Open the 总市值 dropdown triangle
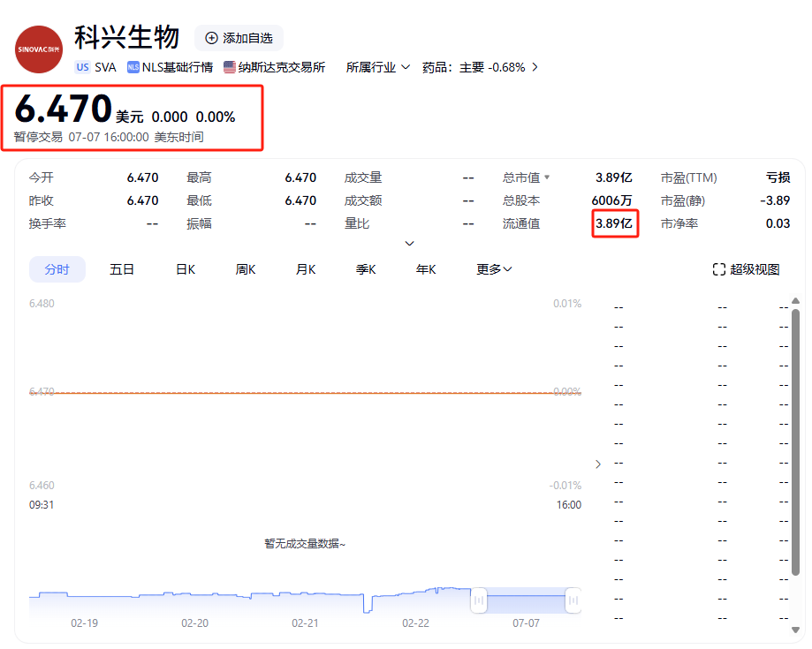Viewport: 812px width, 649px height. click(x=547, y=177)
